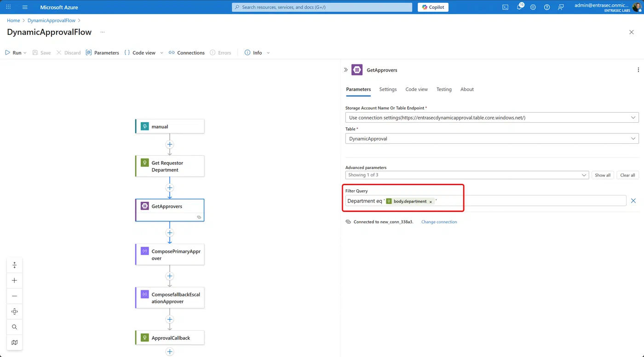View notifications bell
The image size is (644, 357).
pyautogui.click(x=519, y=7)
